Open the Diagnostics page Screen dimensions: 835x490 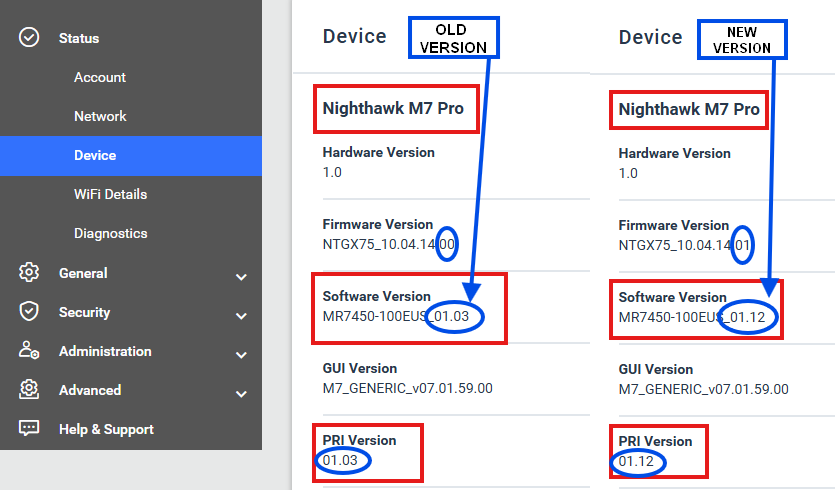click(x=110, y=233)
